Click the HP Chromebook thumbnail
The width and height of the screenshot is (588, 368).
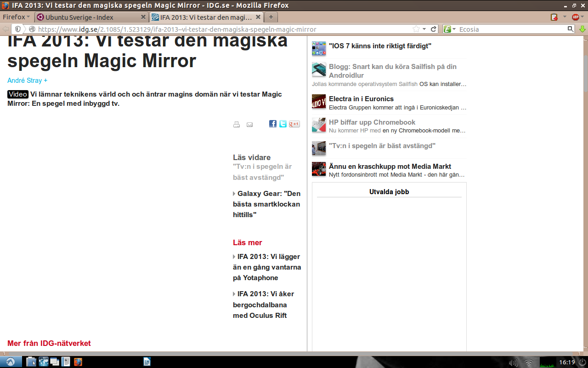pos(319,125)
